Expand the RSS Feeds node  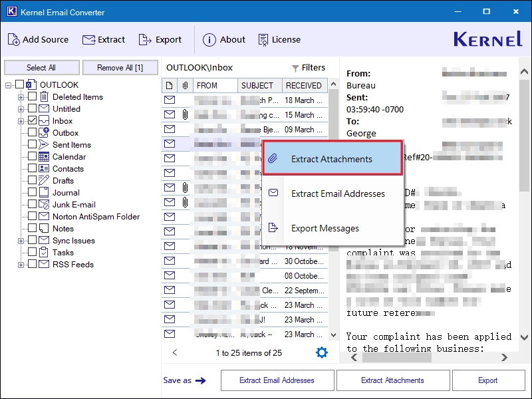pyautogui.click(x=21, y=265)
